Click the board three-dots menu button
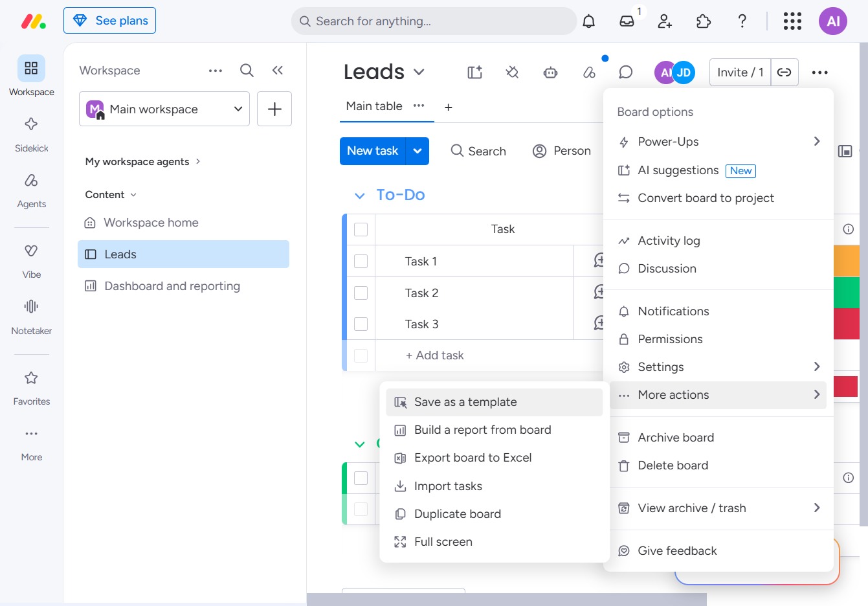 (x=819, y=73)
